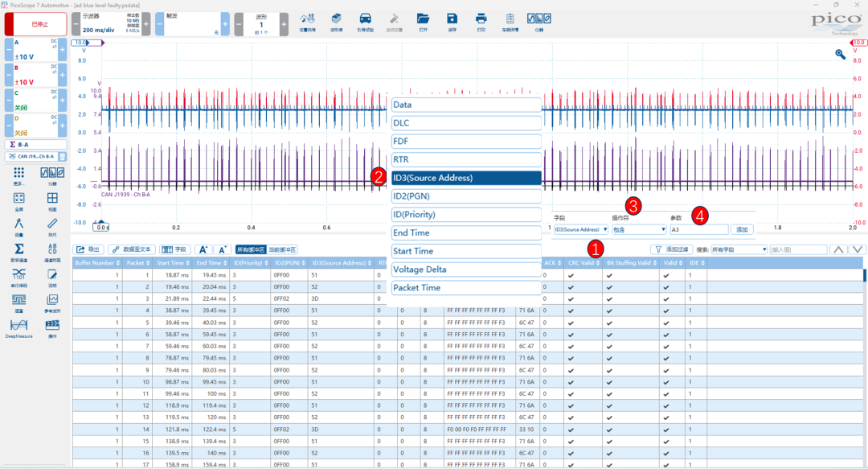This screenshot has height=469, width=868.
Task: Delete the CAN J1939 decoder with trash icon
Action: [x=63, y=157]
